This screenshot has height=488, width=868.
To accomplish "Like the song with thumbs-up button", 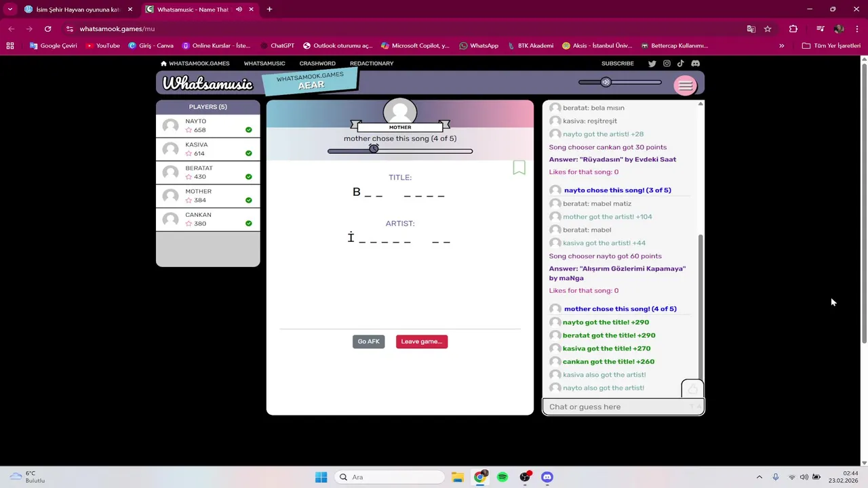I will click(692, 389).
